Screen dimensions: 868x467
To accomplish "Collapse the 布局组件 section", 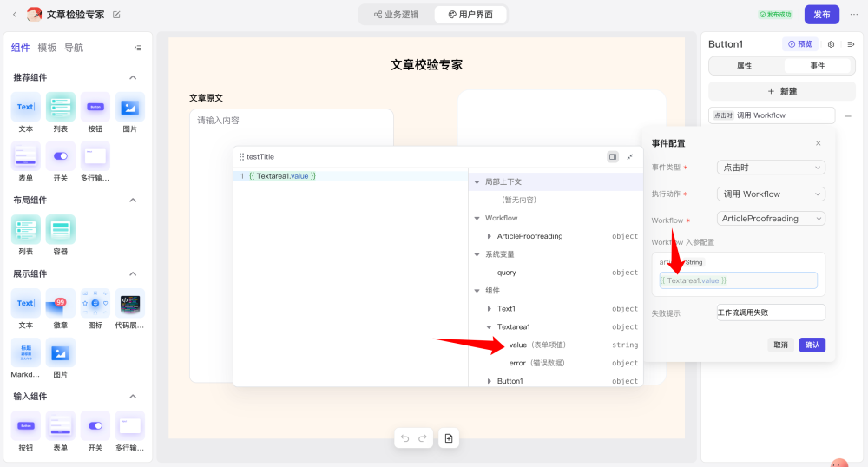I will 133,201.
